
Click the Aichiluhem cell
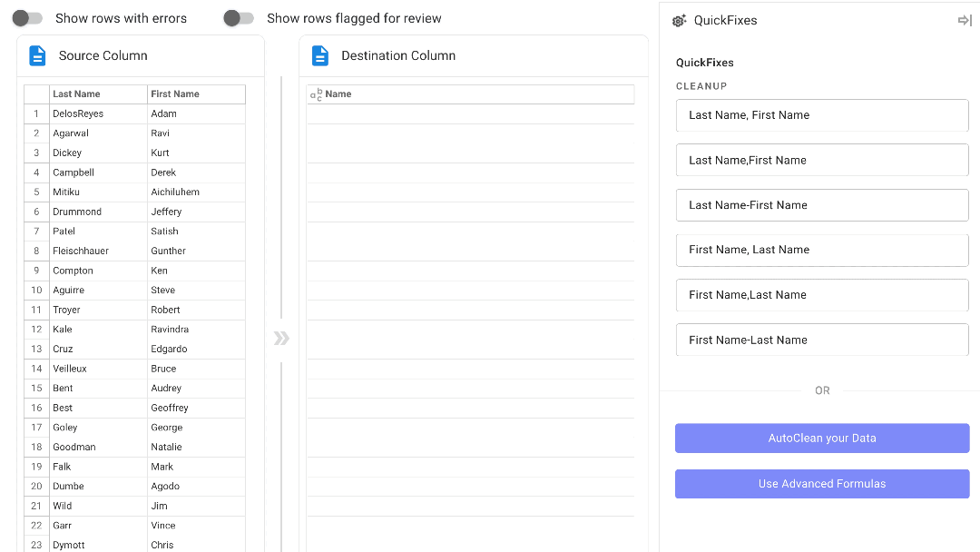coord(196,192)
